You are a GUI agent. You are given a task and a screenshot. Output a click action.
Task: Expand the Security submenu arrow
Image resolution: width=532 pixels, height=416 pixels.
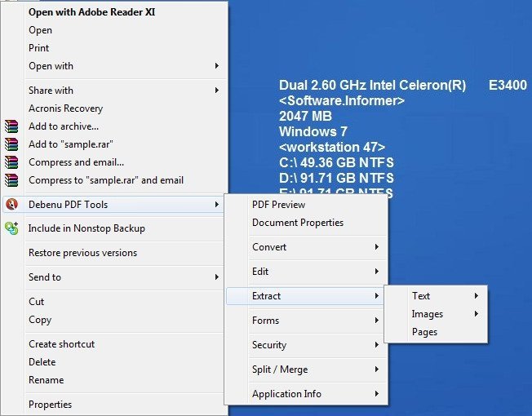(377, 345)
